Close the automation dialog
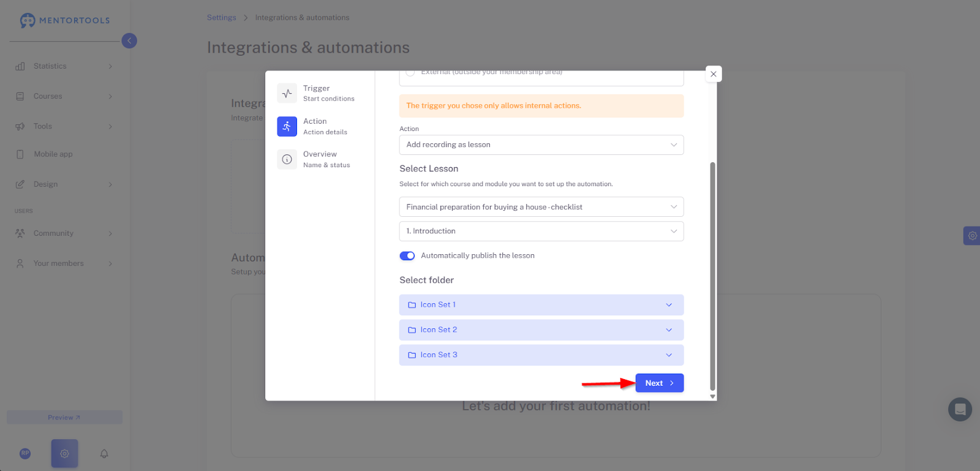 click(x=714, y=74)
